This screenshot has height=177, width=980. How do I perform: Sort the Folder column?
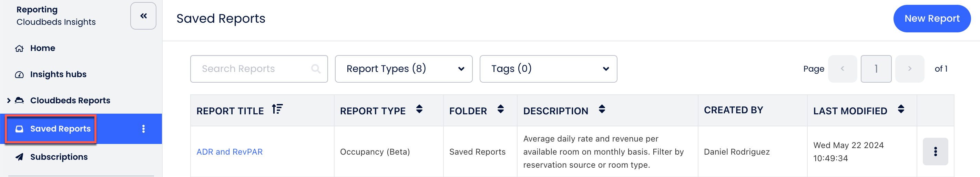click(501, 110)
